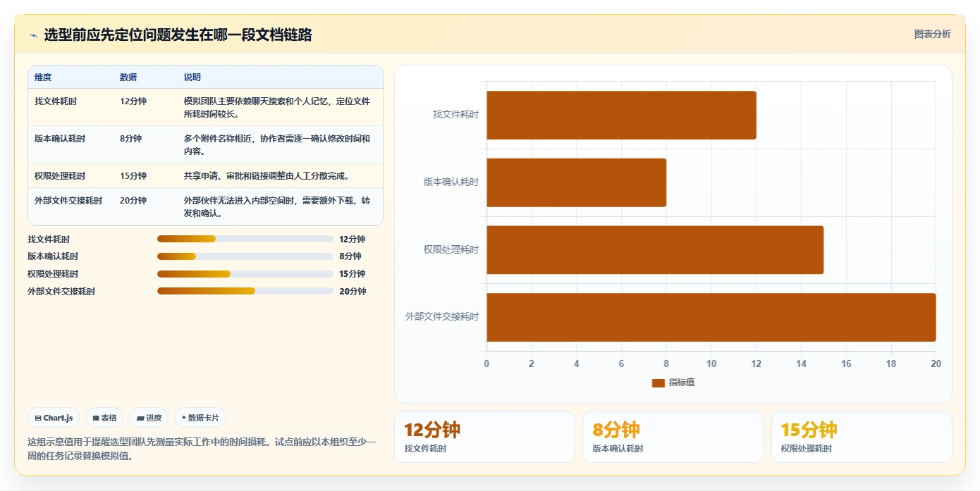This screenshot has width=980, height=491.
Task: Click the 指标值 legend label
Action: 682,383
